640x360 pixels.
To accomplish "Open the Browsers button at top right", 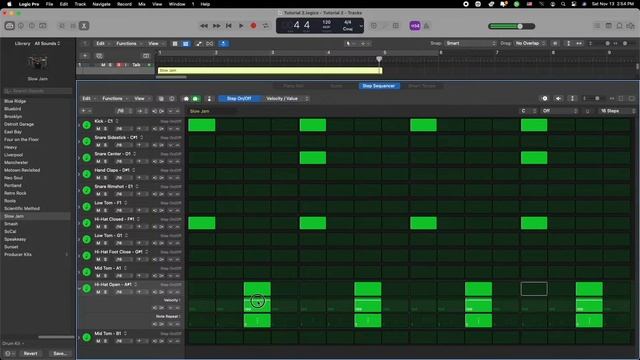I will point(631,26).
